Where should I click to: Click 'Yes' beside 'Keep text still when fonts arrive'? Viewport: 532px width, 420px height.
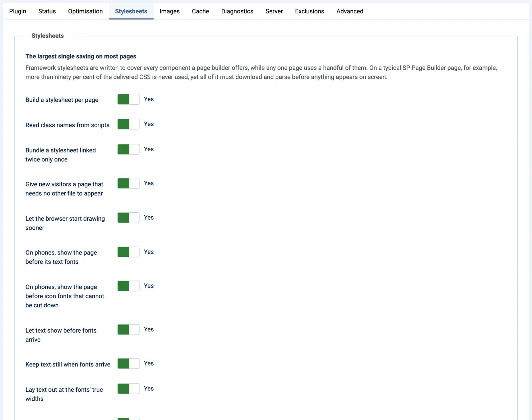149,363
